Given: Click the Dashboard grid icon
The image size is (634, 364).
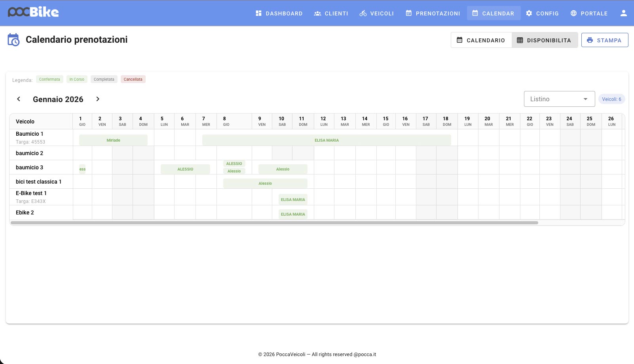Looking at the screenshot, I should pos(259,13).
